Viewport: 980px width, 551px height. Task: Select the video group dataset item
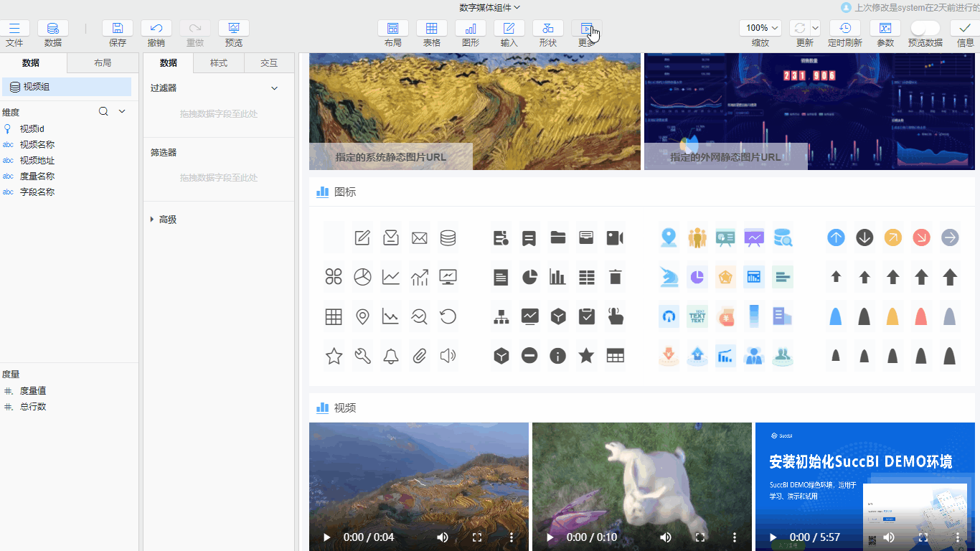pos(67,87)
